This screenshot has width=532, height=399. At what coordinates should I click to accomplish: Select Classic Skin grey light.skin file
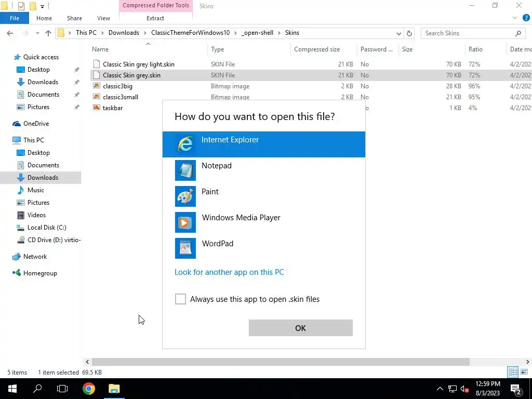pyautogui.click(x=138, y=64)
